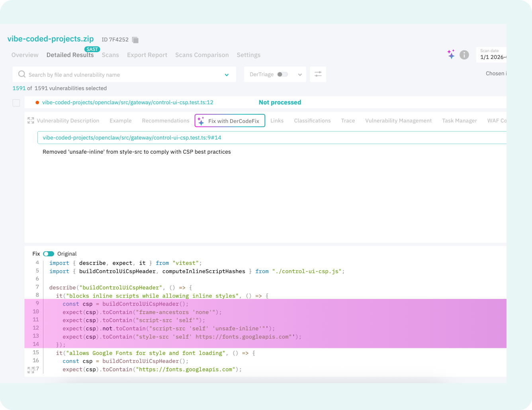
Task: Open the Links tab
Action: click(277, 121)
